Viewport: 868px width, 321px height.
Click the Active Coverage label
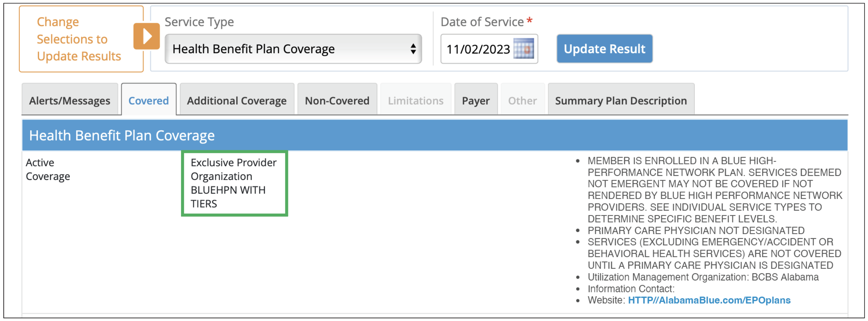click(x=48, y=169)
